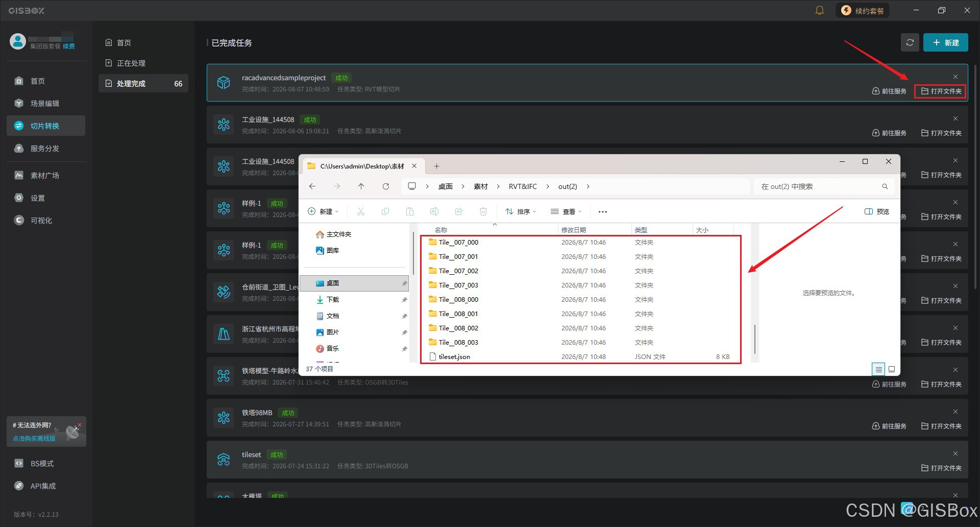This screenshot has height=527, width=980.
Task: Click RVT&IFC in the Explorer breadcrumb
Action: click(523, 186)
